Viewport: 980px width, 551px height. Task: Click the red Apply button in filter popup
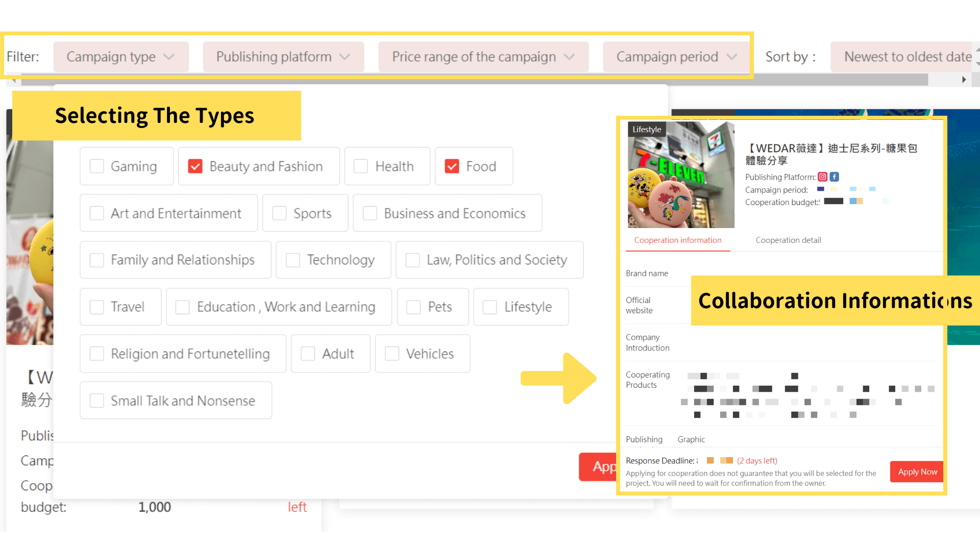click(x=598, y=467)
